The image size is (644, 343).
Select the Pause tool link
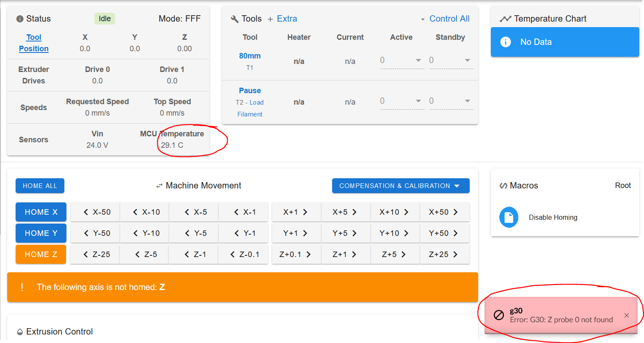[x=250, y=91]
